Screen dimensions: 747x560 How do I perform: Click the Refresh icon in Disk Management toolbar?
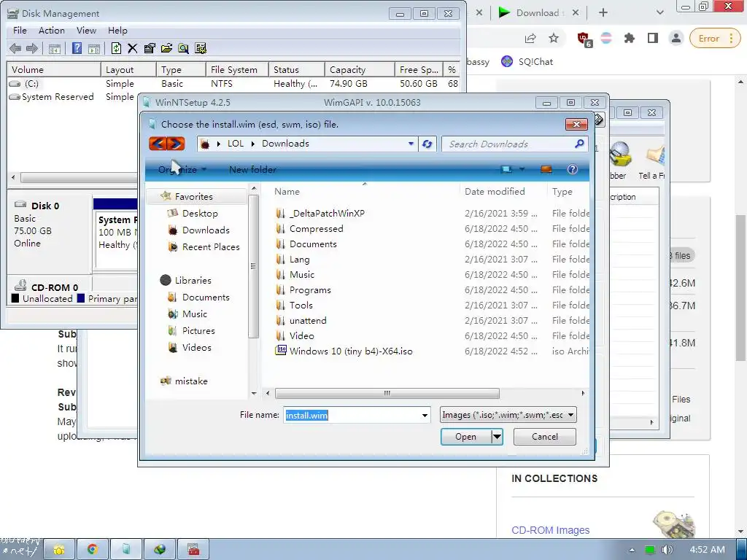(x=116, y=48)
